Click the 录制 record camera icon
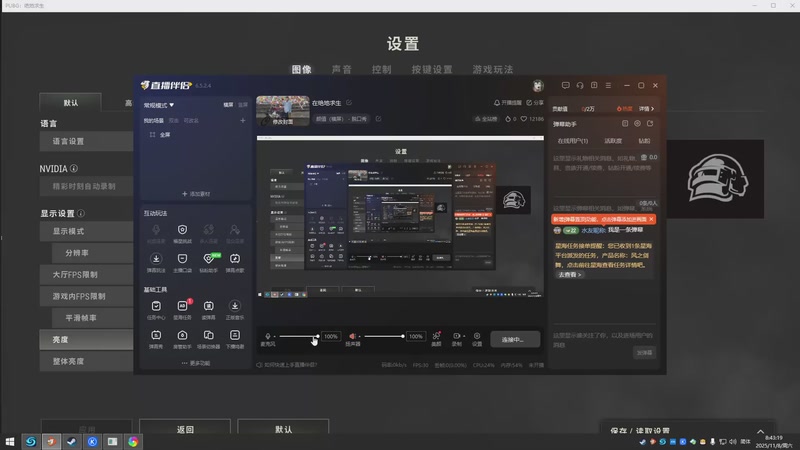Image resolution: width=800 pixels, height=450 pixels. pos(457,336)
